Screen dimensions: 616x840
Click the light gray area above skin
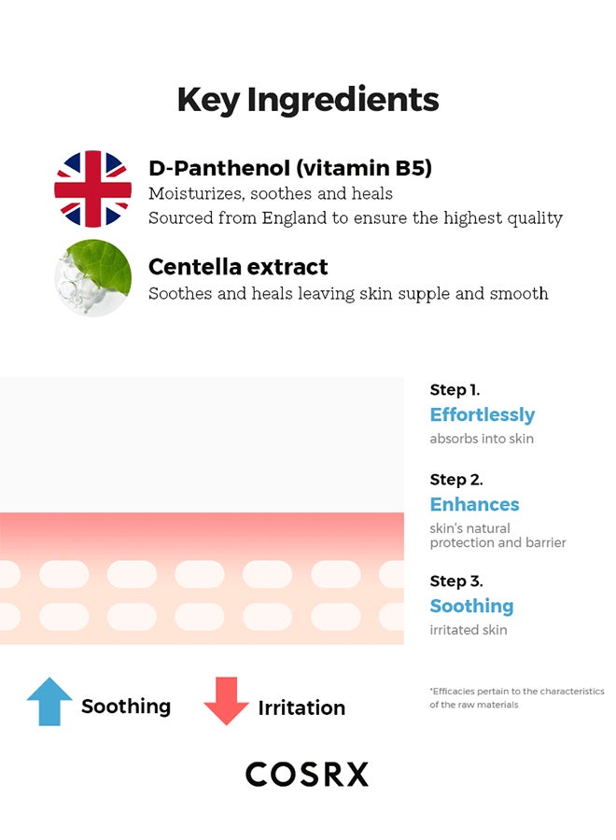pyautogui.click(x=202, y=444)
